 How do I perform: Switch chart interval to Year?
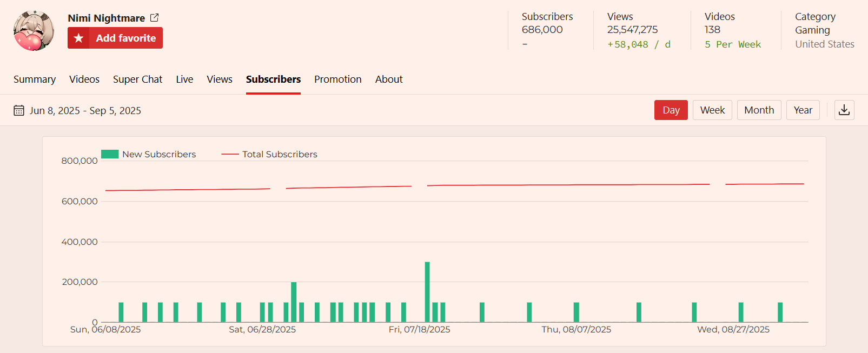pyautogui.click(x=803, y=110)
